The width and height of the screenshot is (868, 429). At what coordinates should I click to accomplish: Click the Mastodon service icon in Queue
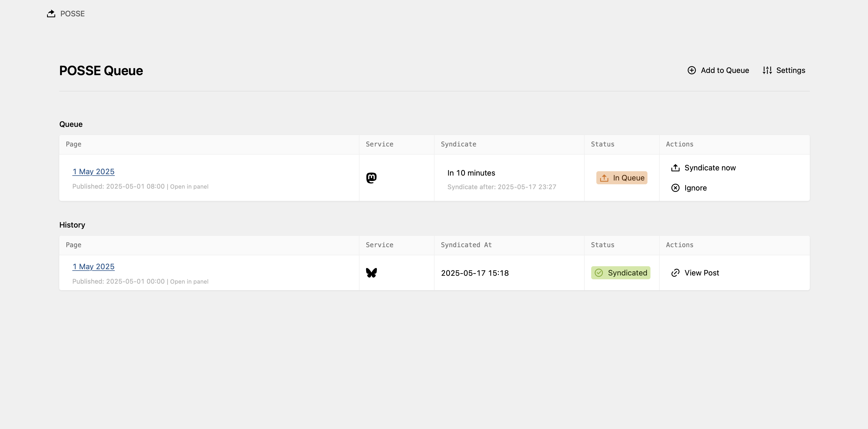pos(371,178)
